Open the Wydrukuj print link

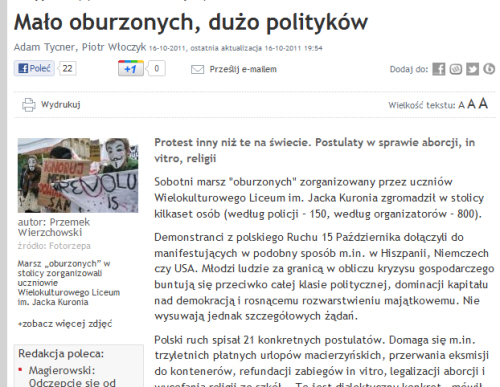61,105
